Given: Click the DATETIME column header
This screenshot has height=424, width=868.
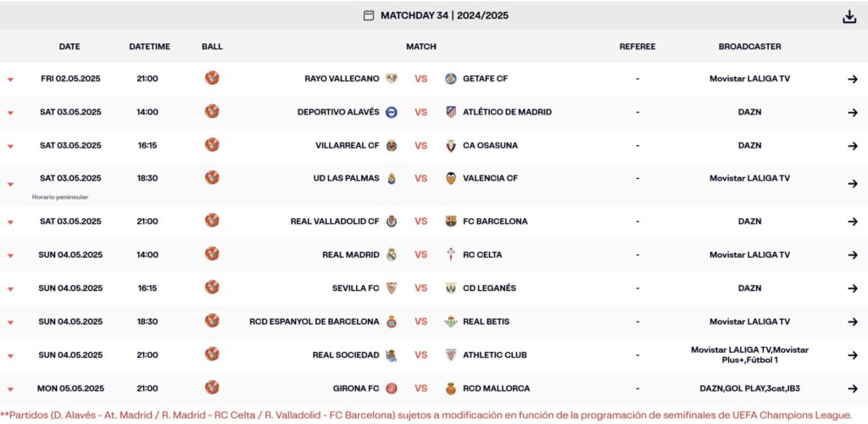Looking at the screenshot, I should [x=149, y=47].
